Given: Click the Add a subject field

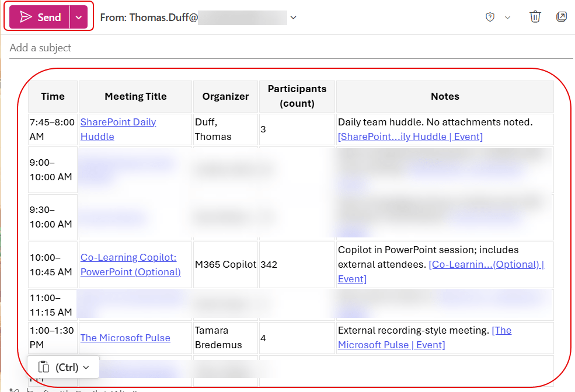Looking at the screenshot, I should (x=234, y=48).
